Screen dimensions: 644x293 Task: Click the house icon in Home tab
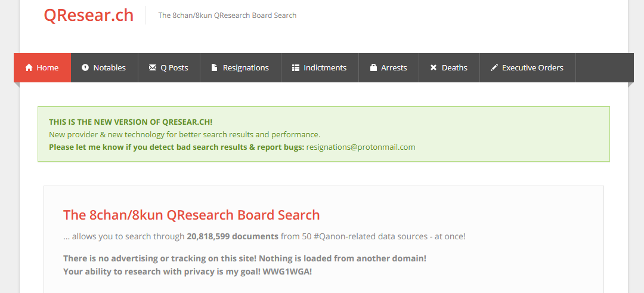pos(29,68)
